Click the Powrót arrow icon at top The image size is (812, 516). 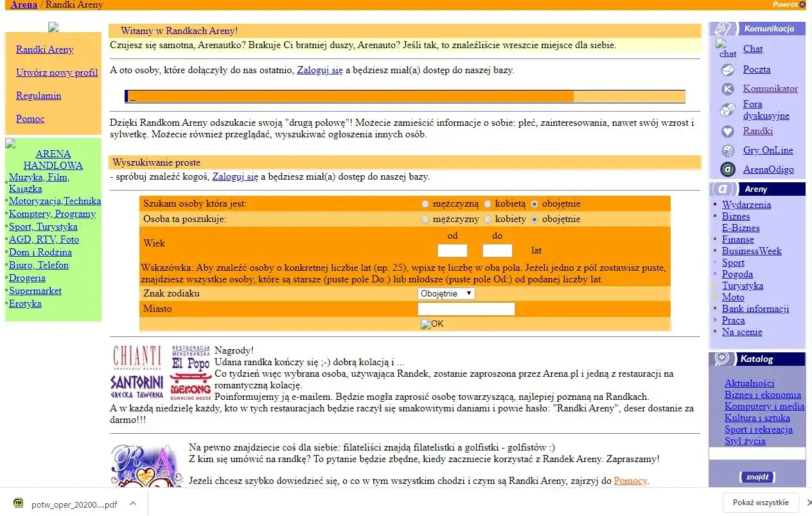point(802,4)
